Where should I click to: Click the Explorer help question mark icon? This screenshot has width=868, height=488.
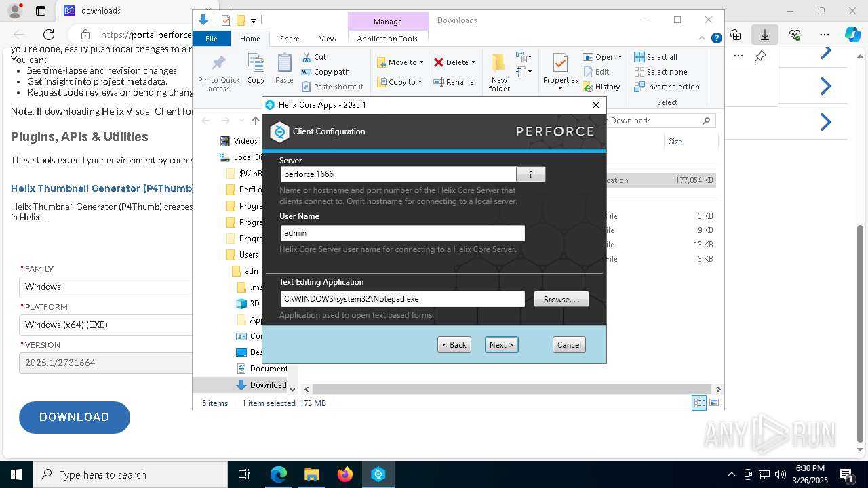[716, 39]
